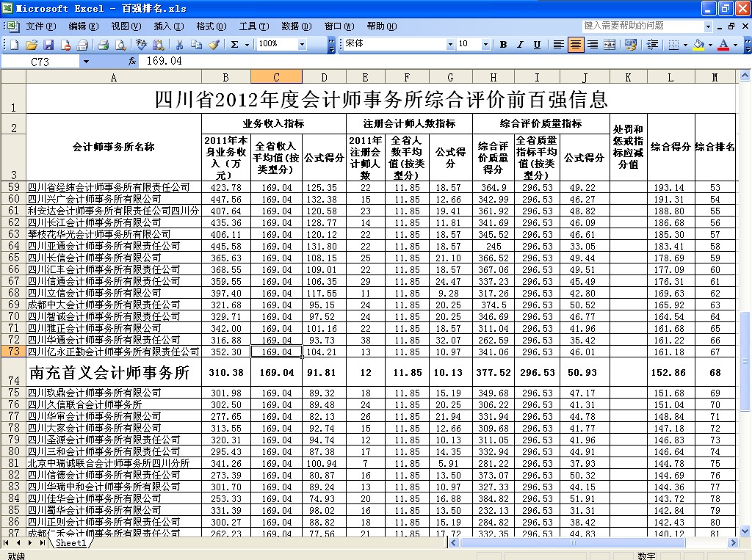Open a file with the Open folder icon
Screen dimensions: 752x560
coord(32,45)
